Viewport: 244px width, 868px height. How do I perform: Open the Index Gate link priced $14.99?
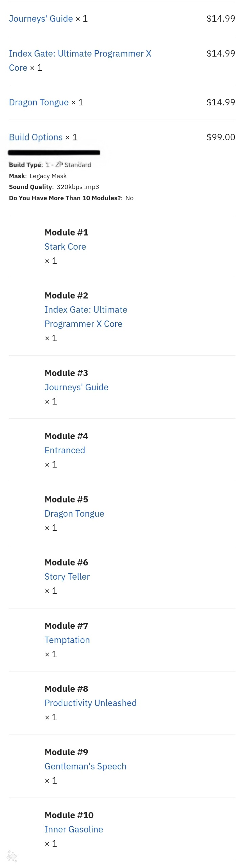click(80, 61)
